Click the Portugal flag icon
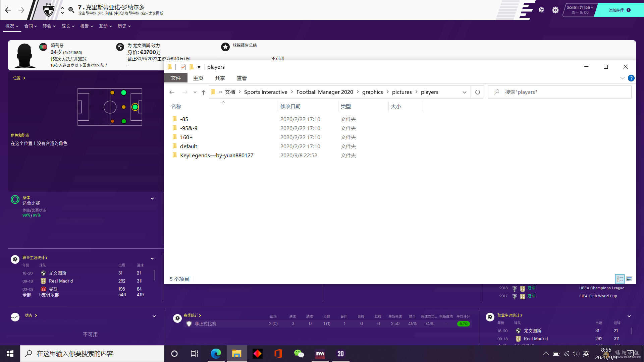The width and height of the screenshot is (644, 362). click(x=43, y=47)
